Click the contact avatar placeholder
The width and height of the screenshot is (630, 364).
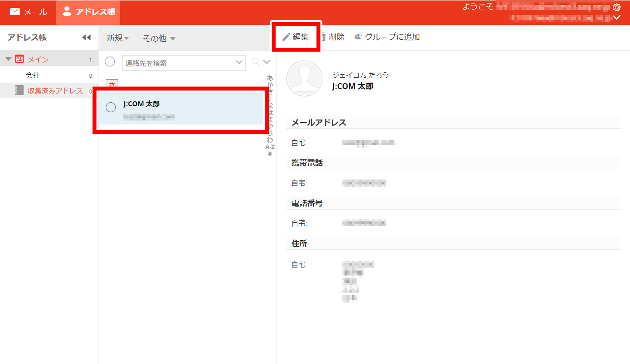pos(304,78)
